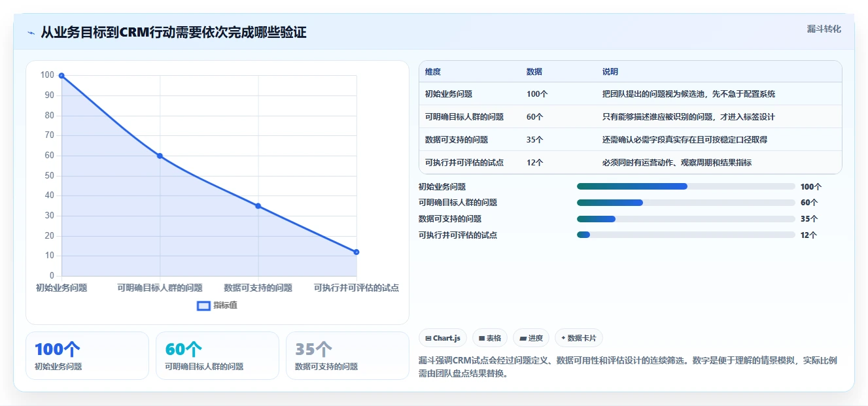Click the 表格 chip

click(490, 338)
